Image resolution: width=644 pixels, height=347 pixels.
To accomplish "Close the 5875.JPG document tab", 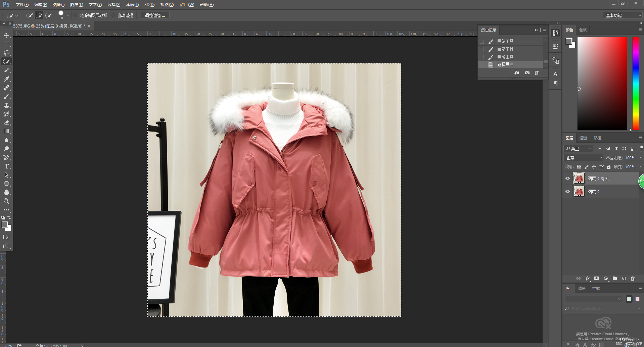I will click(x=89, y=26).
